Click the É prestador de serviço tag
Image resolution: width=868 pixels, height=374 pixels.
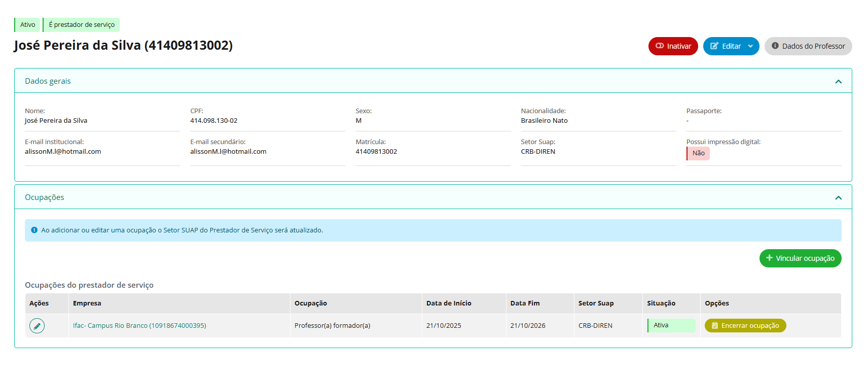[x=82, y=25]
